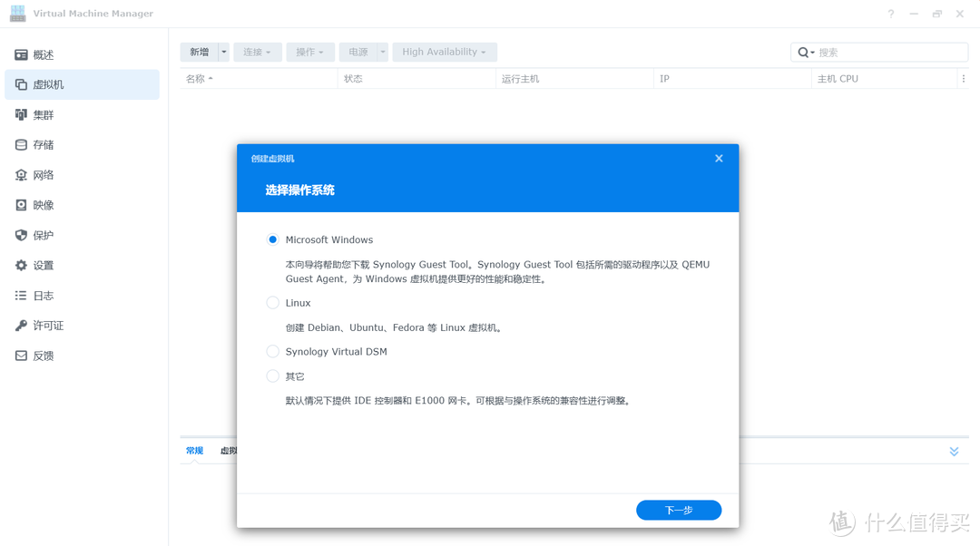Click the search magnifier icon

[803, 53]
